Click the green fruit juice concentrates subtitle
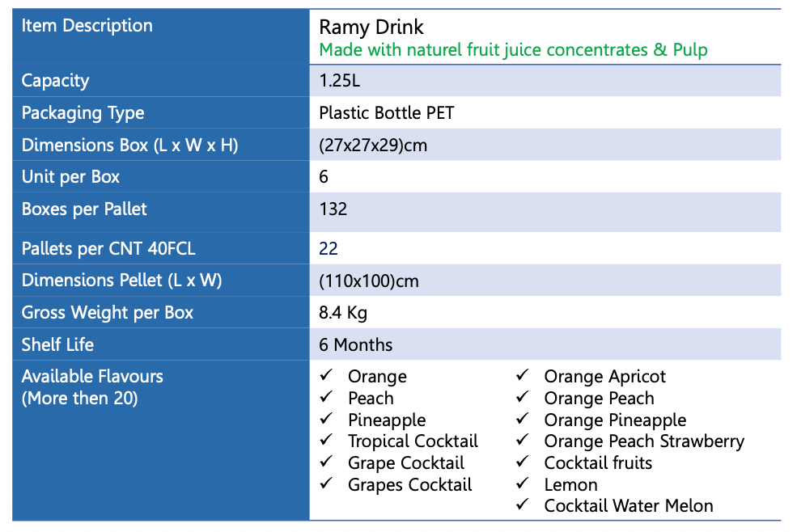Image resolution: width=797 pixels, height=532 pixels. point(513,50)
